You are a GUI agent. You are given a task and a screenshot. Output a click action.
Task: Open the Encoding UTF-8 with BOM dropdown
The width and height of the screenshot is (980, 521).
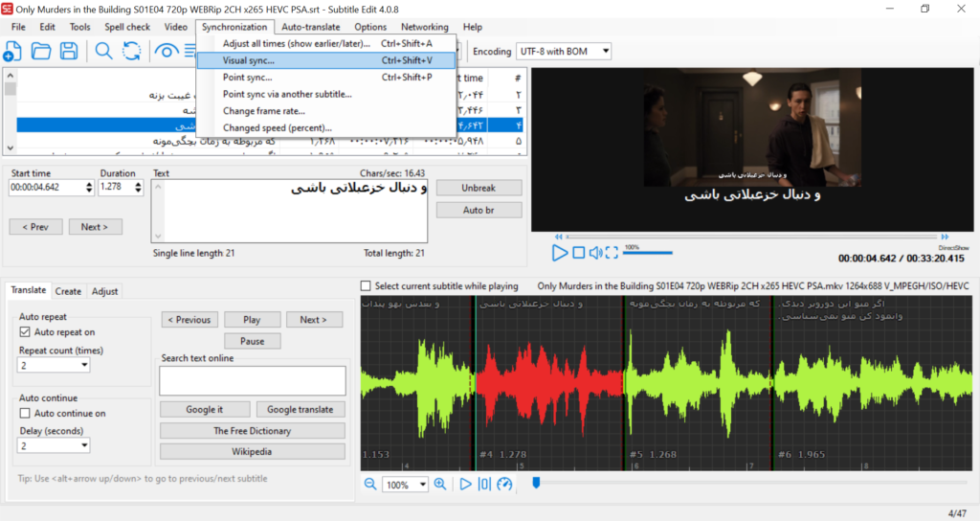(564, 52)
